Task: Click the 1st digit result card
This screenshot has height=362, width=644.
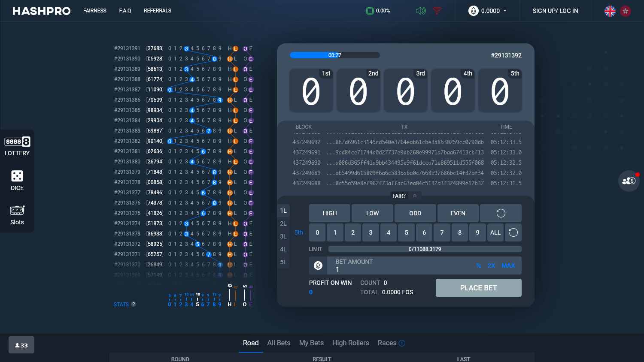Action: click(x=311, y=90)
